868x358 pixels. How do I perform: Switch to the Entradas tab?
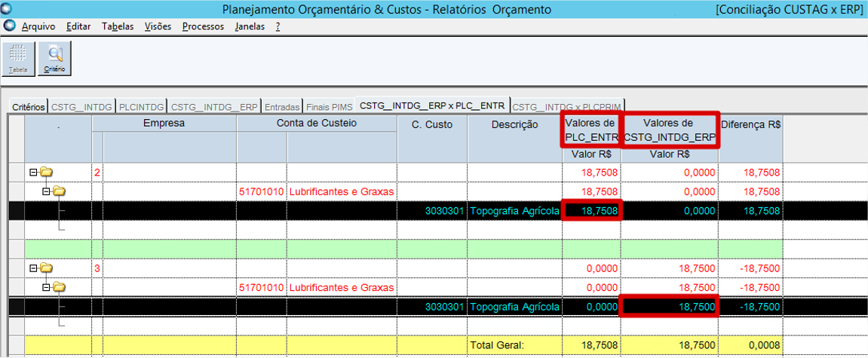click(x=282, y=106)
